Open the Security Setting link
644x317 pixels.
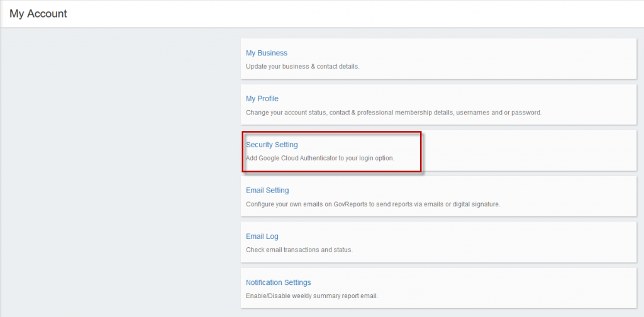(272, 145)
